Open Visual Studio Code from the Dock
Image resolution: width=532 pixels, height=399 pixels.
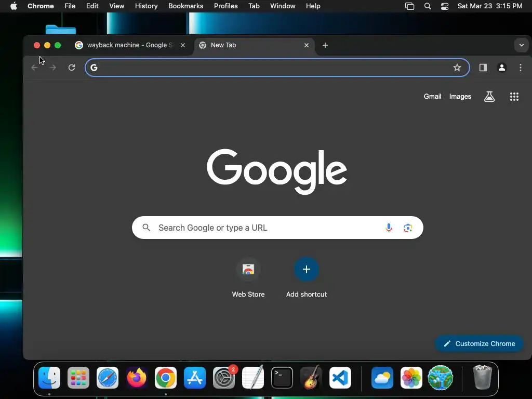pyautogui.click(x=340, y=378)
